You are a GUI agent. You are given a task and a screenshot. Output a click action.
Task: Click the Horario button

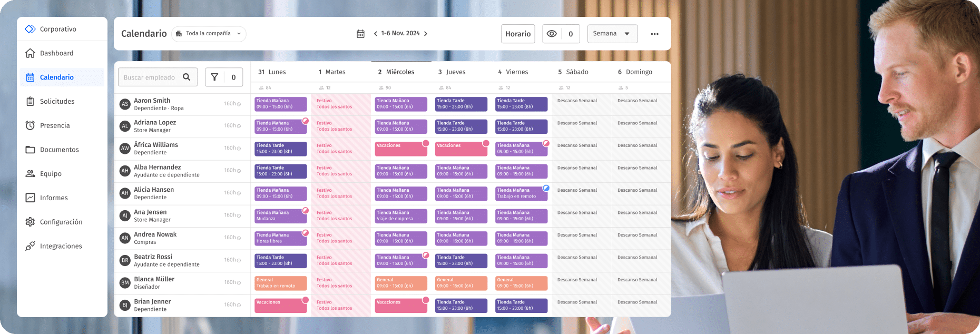517,34
